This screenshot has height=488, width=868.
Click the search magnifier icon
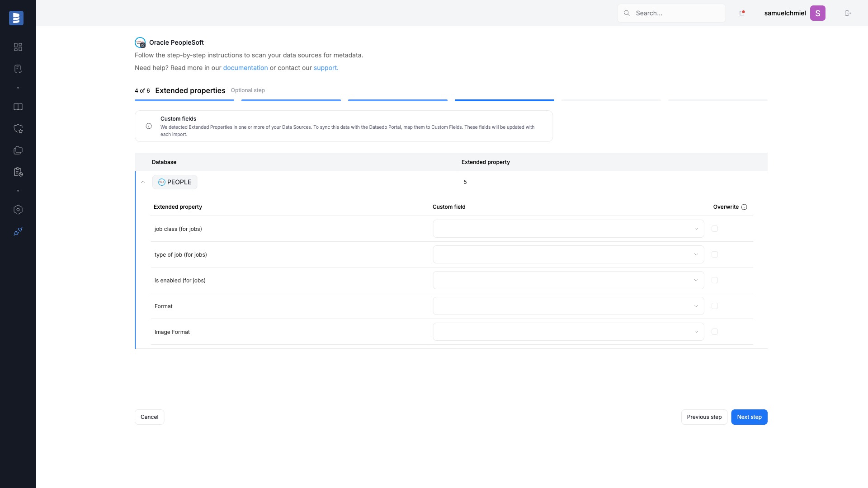(x=627, y=13)
